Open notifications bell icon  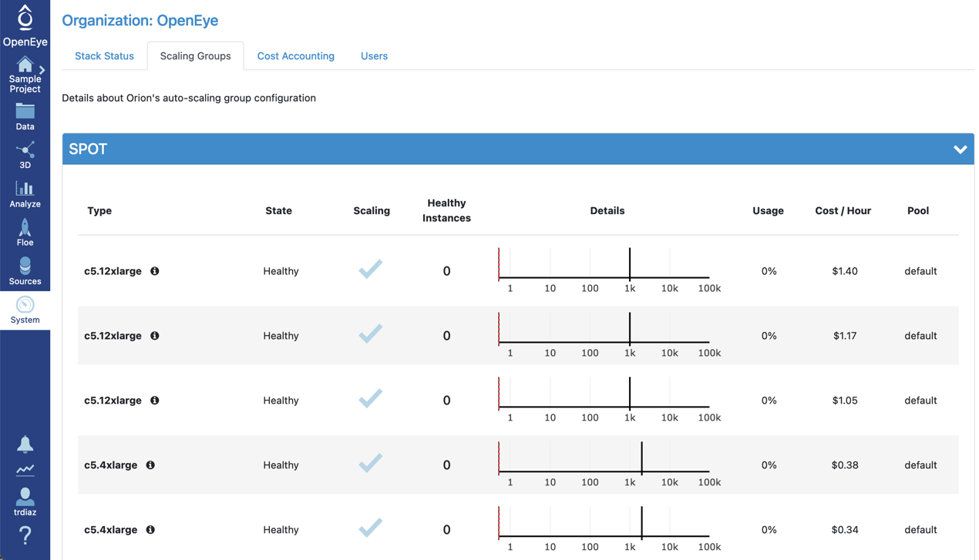coord(25,444)
